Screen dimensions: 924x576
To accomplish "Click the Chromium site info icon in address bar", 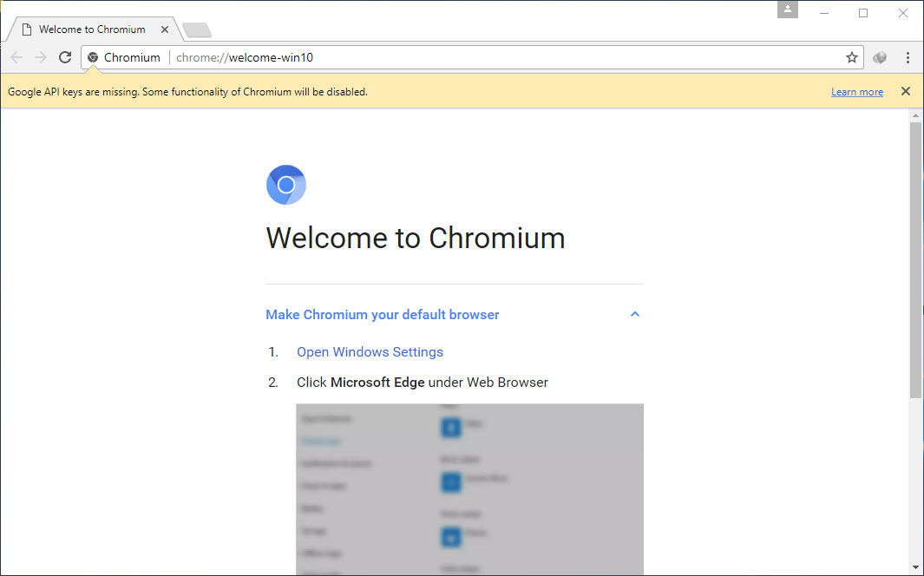I will tap(93, 57).
